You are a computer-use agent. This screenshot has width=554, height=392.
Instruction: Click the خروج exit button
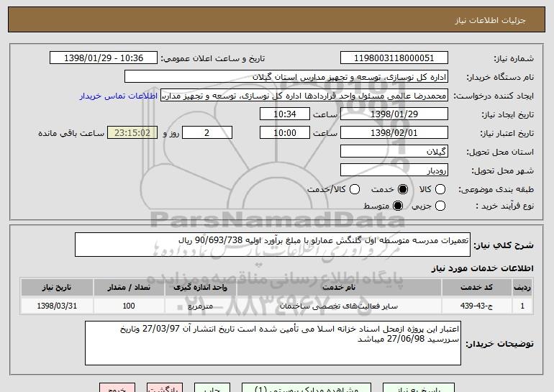[x=117, y=388]
